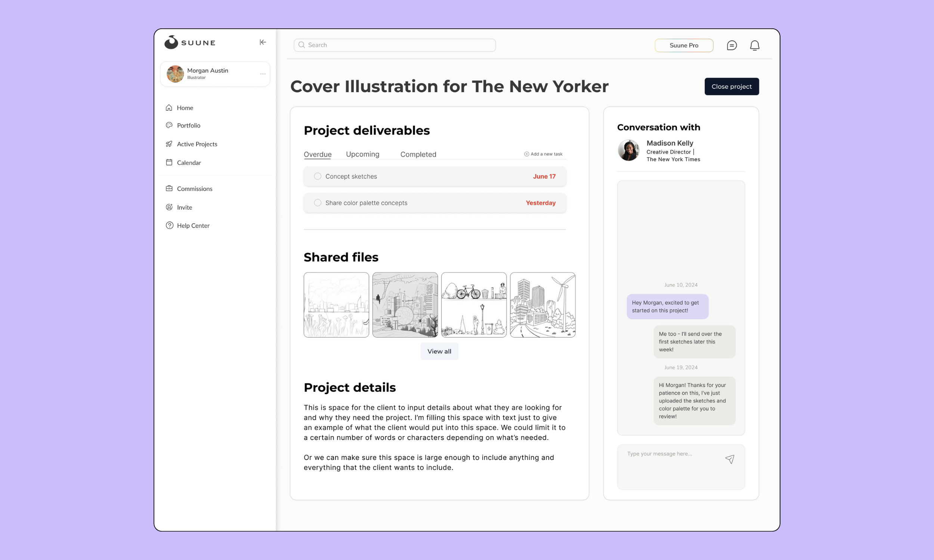Click the Suune logo
The height and width of the screenshot is (560, 934).
tap(190, 42)
